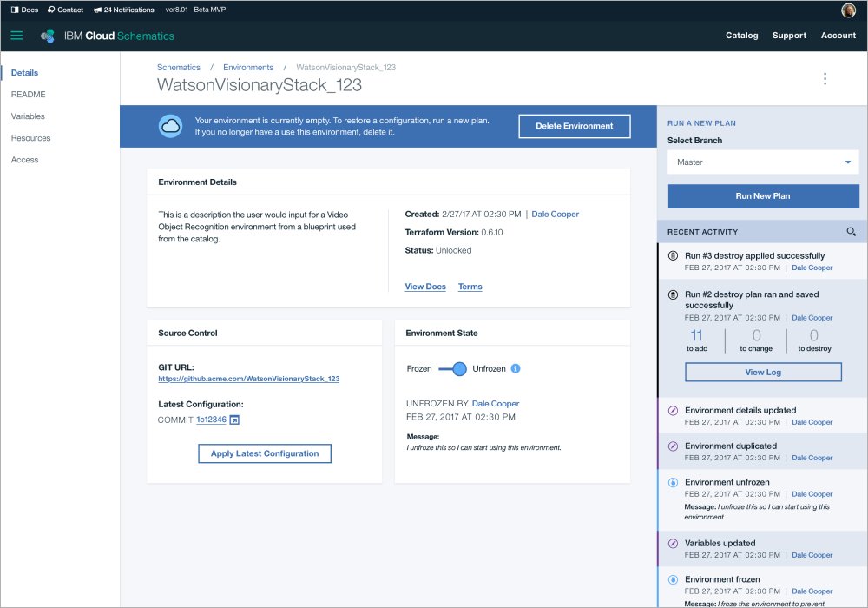Open Dale Cooper link next to Created date

tap(555, 215)
